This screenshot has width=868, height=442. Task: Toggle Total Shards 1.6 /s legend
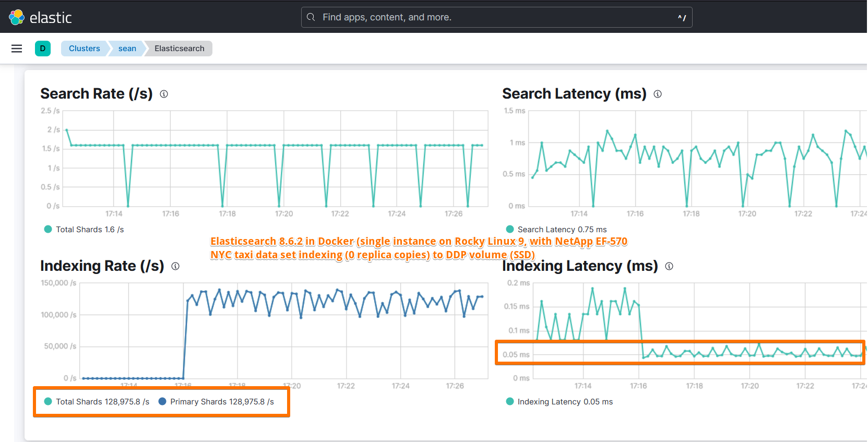(x=84, y=230)
